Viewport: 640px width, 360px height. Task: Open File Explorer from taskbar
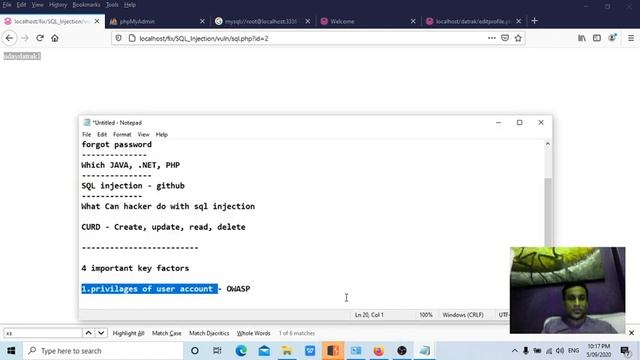pyautogui.click(x=287, y=351)
